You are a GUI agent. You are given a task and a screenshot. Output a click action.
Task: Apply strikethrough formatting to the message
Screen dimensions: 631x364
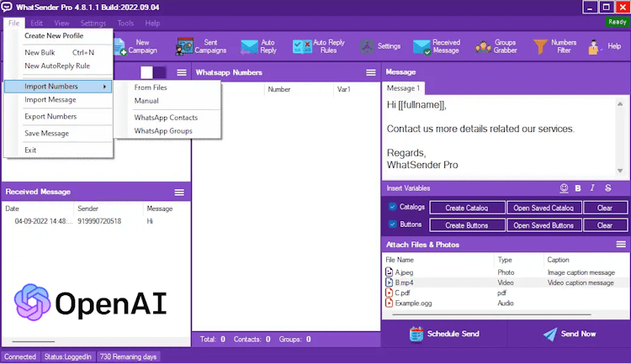[607, 187]
